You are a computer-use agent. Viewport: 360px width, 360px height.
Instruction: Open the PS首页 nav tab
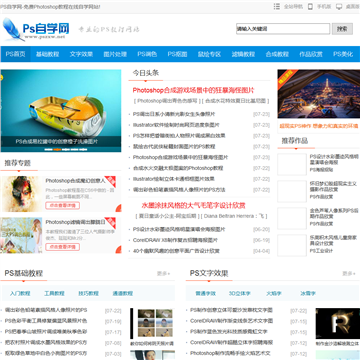click(x=16, y=54)
